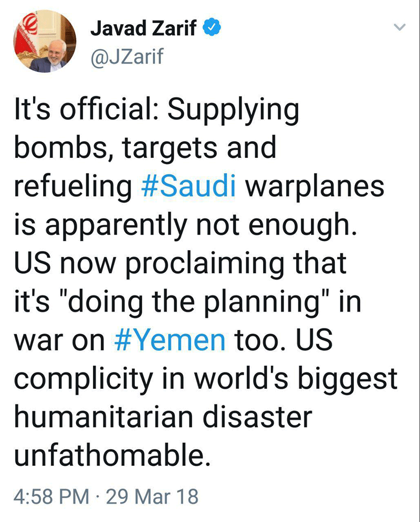The image size is (420, 522).
Task: Click the 29 Mar 18 date
Action: [x=152, y=496]
